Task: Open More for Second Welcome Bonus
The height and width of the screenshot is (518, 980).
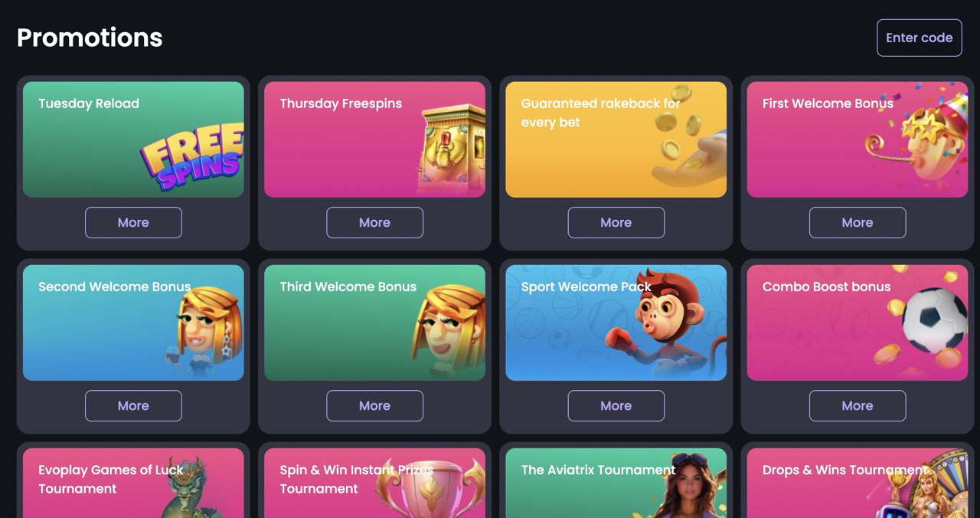Action: [x=133, y=405]
